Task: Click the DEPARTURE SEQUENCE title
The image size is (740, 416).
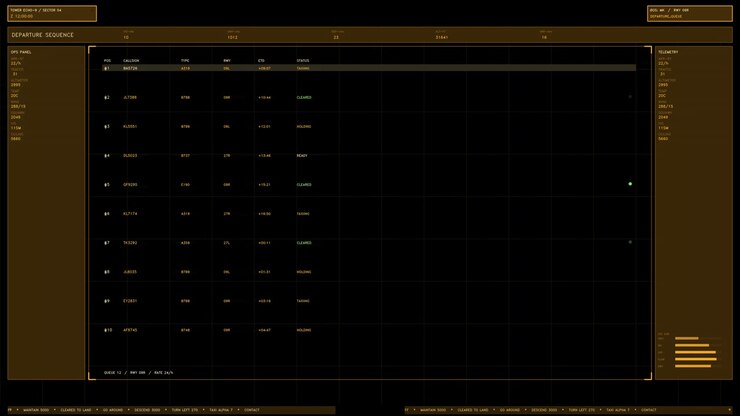Action: click(x=42, y=35)
